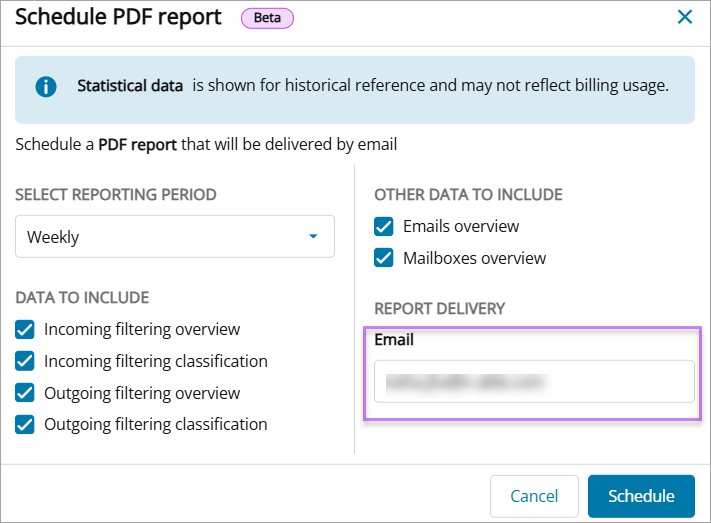Click the purple Beta badge
This screenshot has width=711, height=523.
(x=267, y=17)
